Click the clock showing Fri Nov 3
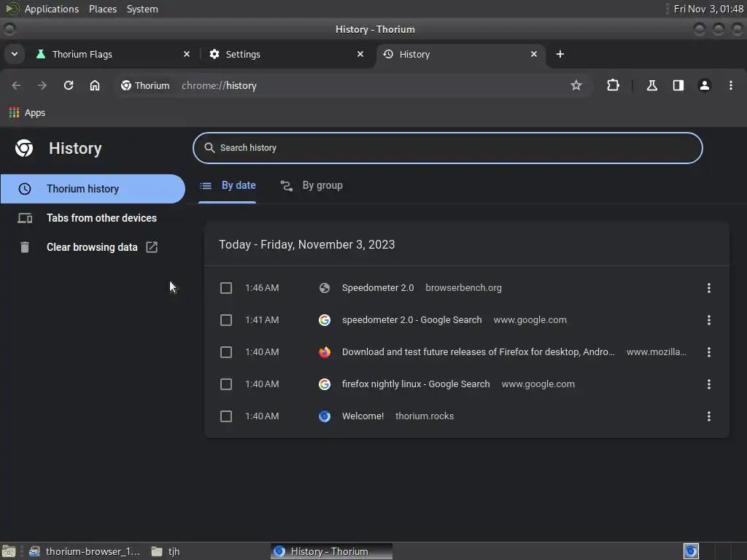747x560 pixels. [708, 9]
